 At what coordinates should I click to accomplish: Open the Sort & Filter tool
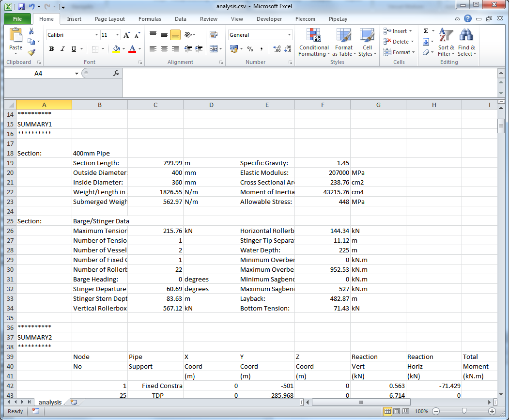pos(446,42)
